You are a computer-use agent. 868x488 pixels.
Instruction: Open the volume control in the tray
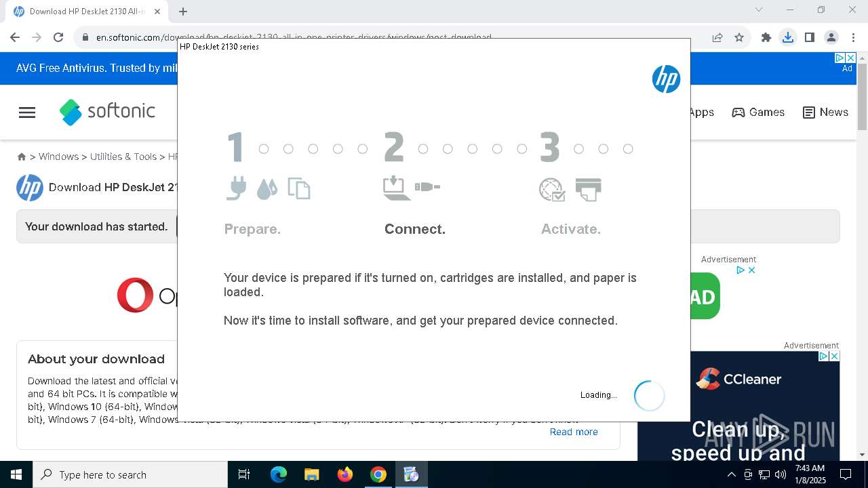(x=781, y=474)
